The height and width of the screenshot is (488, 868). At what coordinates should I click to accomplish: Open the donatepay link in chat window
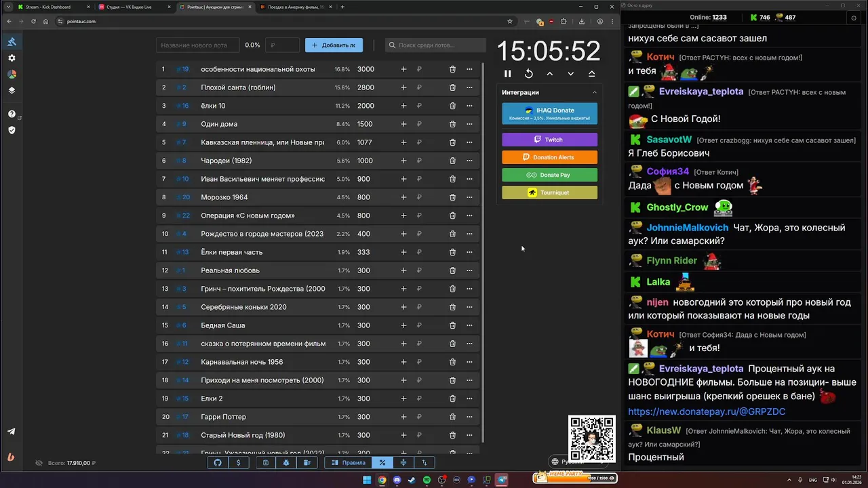tap(707, 411)
